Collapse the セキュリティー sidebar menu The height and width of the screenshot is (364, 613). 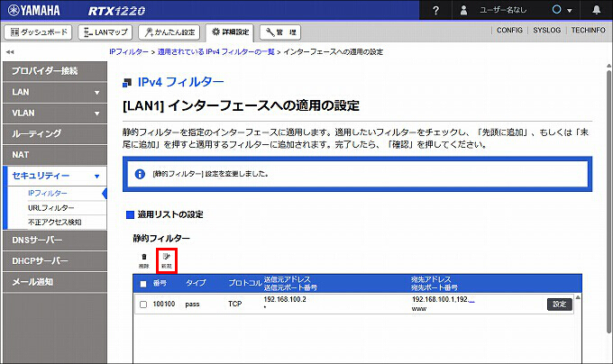click(x=55, y=176)
